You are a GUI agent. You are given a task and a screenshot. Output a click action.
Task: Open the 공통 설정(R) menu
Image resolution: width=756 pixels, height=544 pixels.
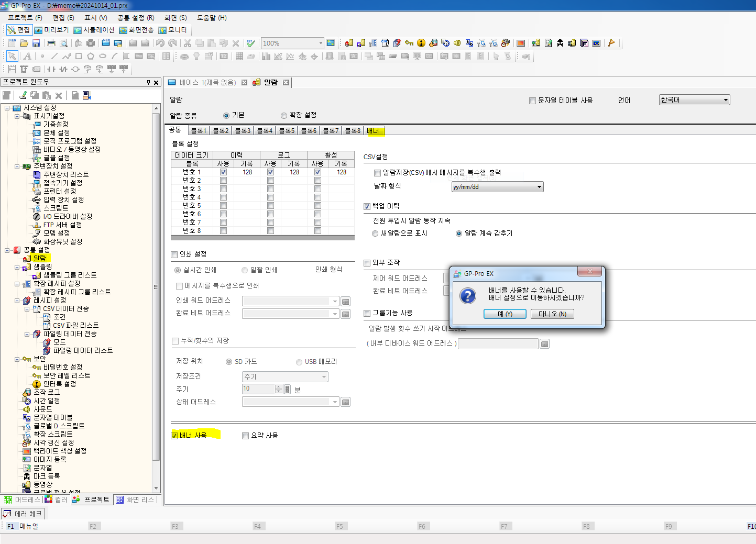pyautogui.click(x=136, y=18)
